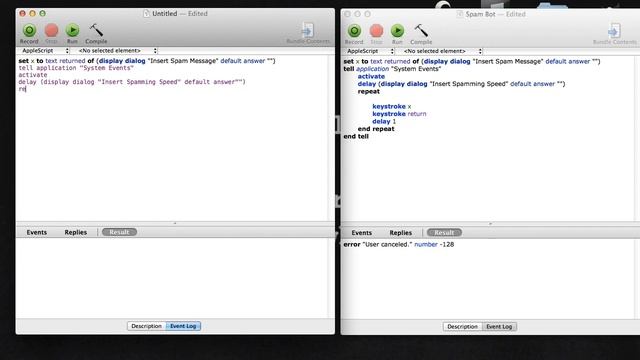The width and height of the screenshot is (640, 360).
Task: Show Description pane in Spam Bot window
Action: [462, 327]
